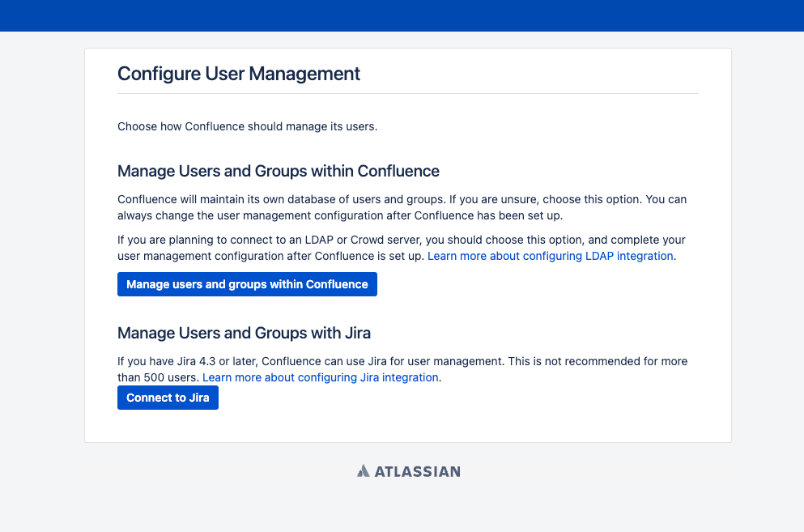Click paragraph starting 'If you have Jira 4.3'
This screenshot has width=804, height=532.
click(402, 369)
